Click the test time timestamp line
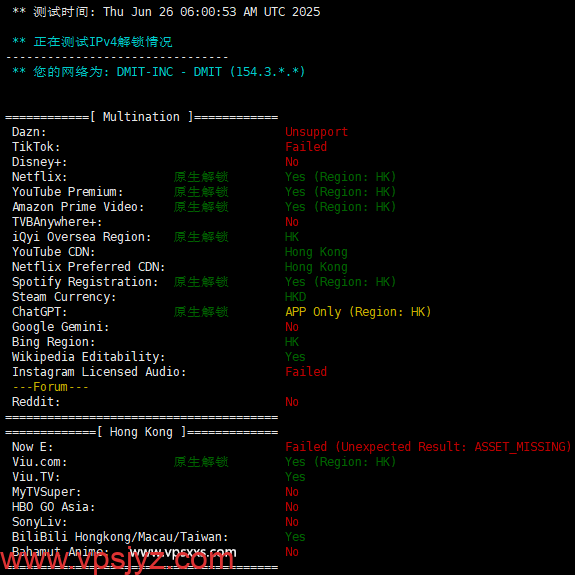The image size is (575, 575). [166, 12]
